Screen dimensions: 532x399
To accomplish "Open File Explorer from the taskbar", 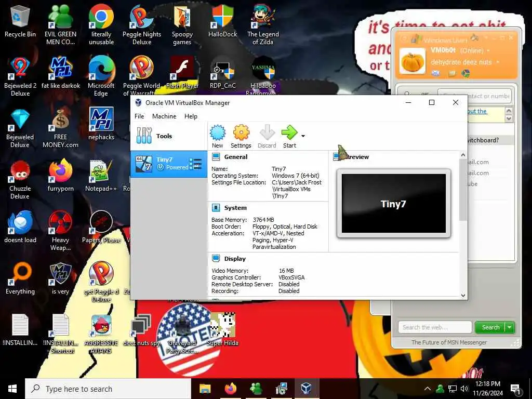I will point(205,389).
